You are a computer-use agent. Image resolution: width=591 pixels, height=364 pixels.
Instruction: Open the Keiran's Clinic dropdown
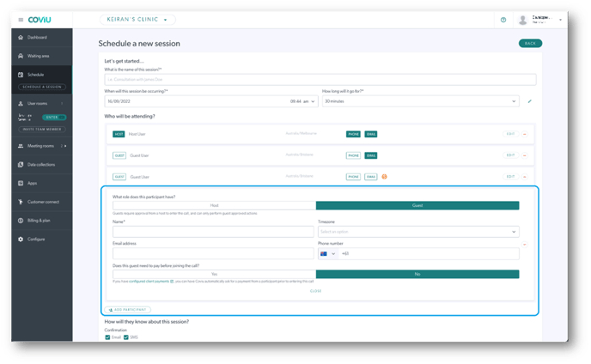pyautogui.click(x=137, y=20)
